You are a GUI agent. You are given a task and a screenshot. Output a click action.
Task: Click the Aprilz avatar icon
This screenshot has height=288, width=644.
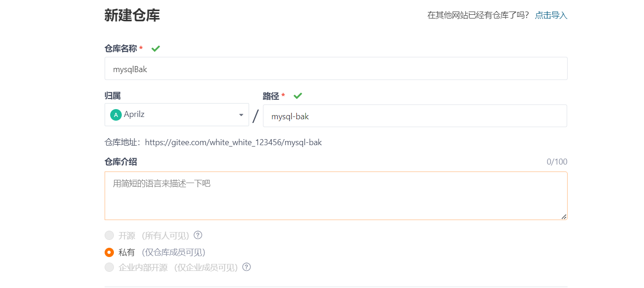116,115
